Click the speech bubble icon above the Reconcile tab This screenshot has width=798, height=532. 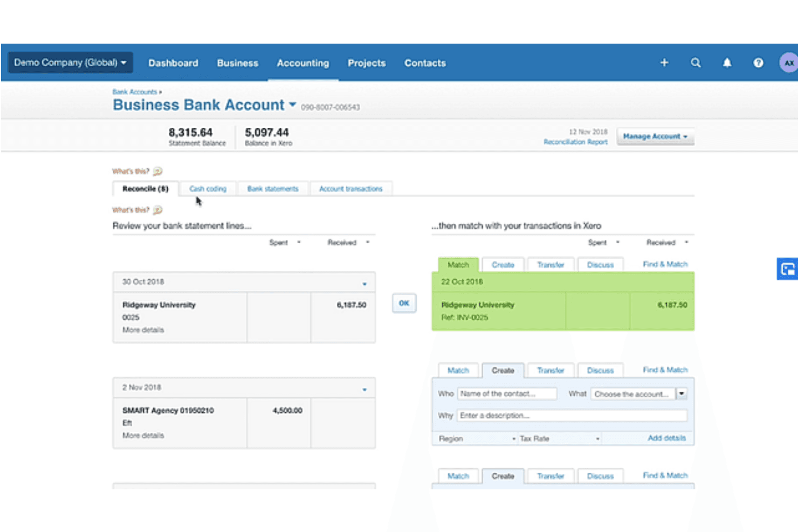pos(157,171)
